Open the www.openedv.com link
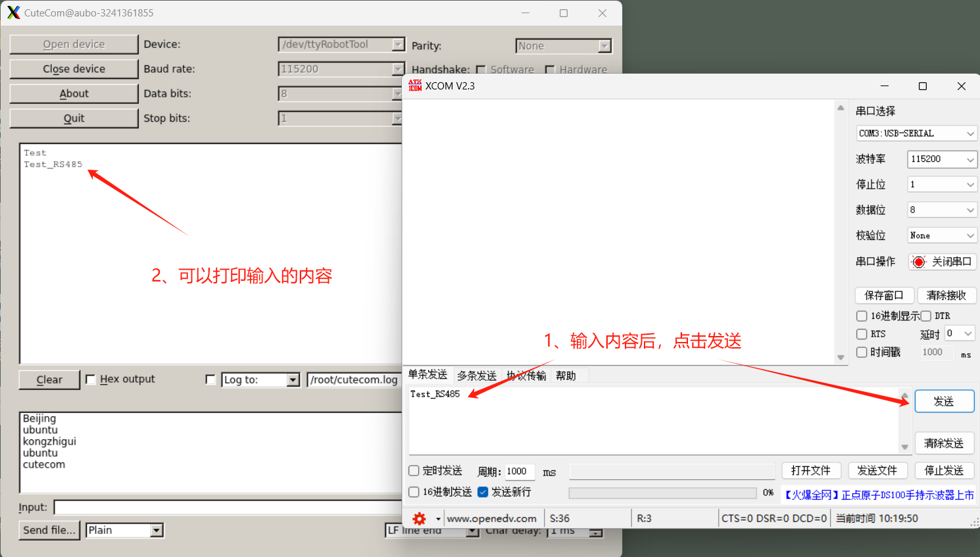Viewport: 980px width, 557px height. pyautogui.click(x=492, y=519)
